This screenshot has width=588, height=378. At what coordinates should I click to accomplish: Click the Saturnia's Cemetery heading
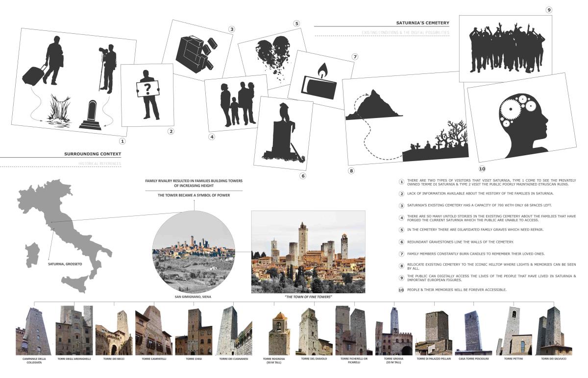point(422,23)
